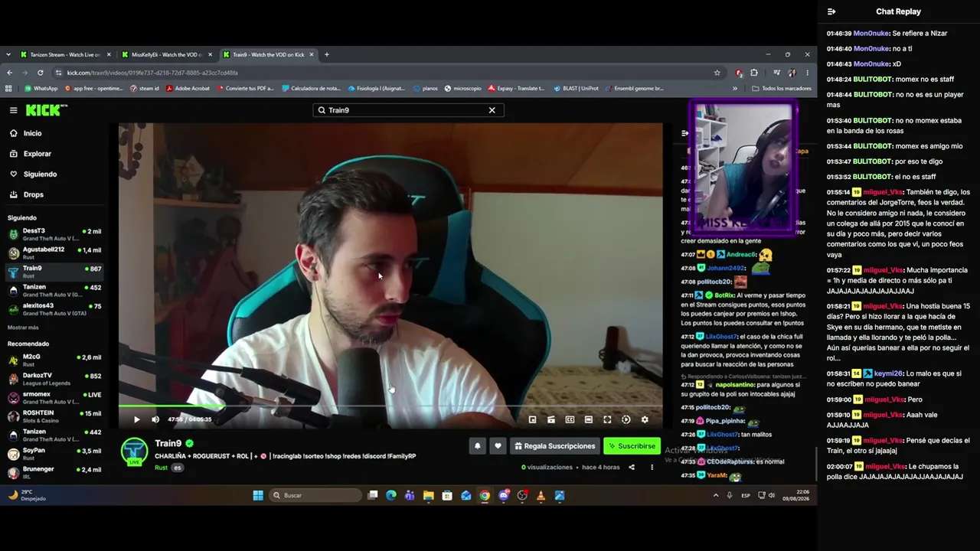The height and width of the screenshot is (551, 980).
Task: Open DarkozTV recommended channel
Action: click(x=54, y=379)
